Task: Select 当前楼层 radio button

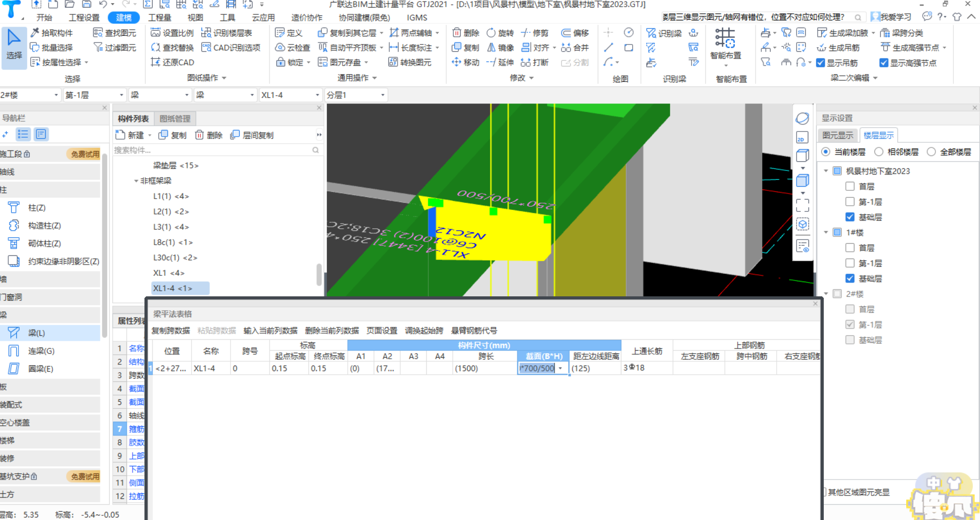Action: tap(826, 152)
